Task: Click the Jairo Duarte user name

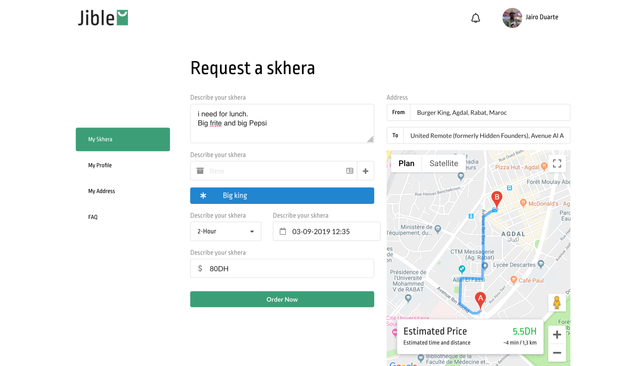Action: 542,17
